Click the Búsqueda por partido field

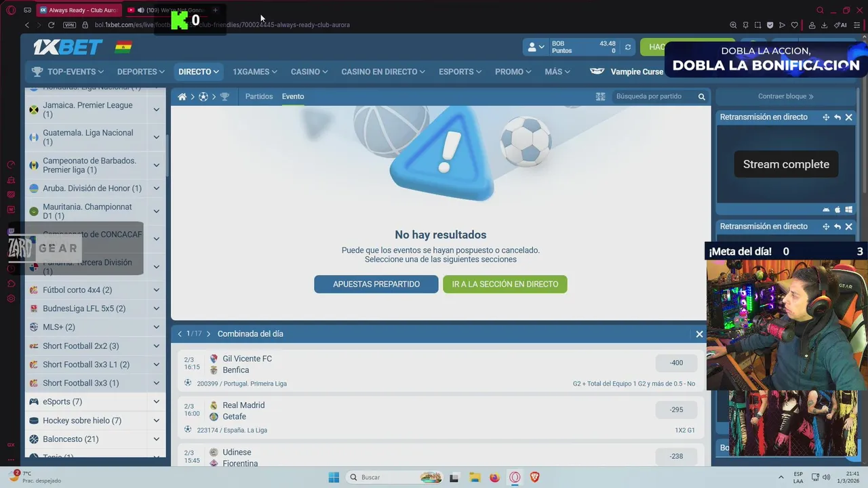[x=654, y=97]
